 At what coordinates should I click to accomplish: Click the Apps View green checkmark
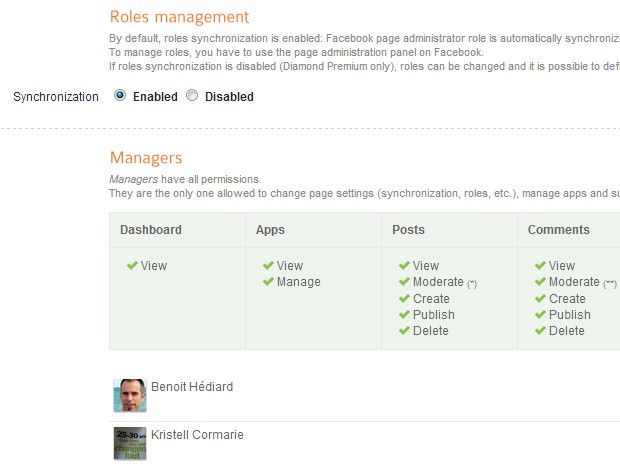[x=268, y=266]
